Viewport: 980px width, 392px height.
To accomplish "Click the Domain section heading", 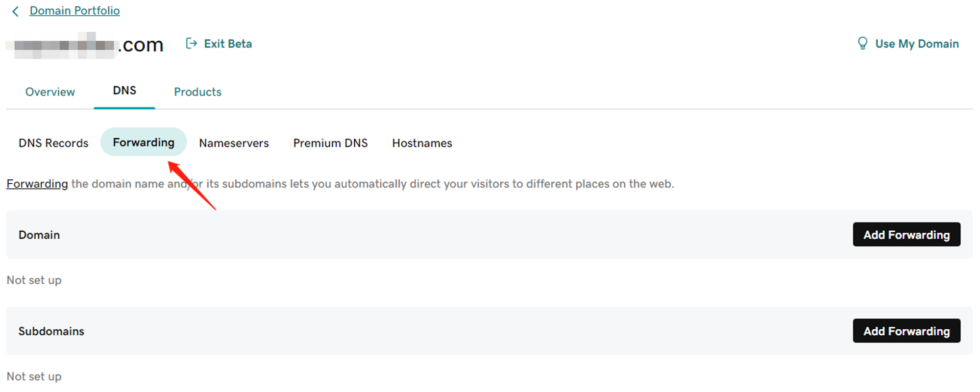I will (x=39, y=235).
